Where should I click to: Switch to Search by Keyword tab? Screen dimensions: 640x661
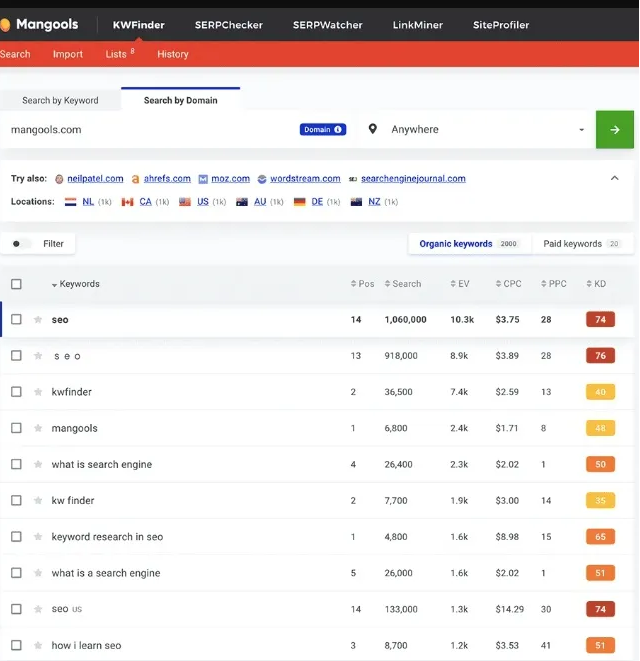coord(60,100)
